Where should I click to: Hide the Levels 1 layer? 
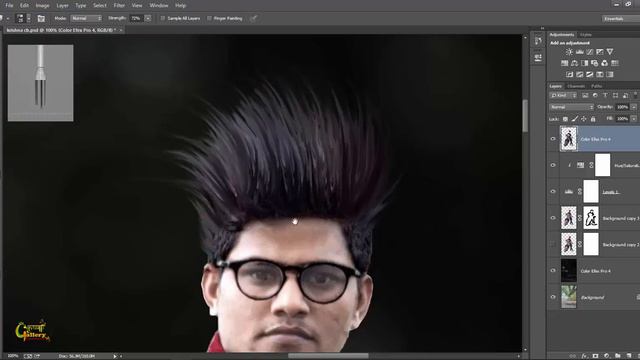[x=553, y=191]
